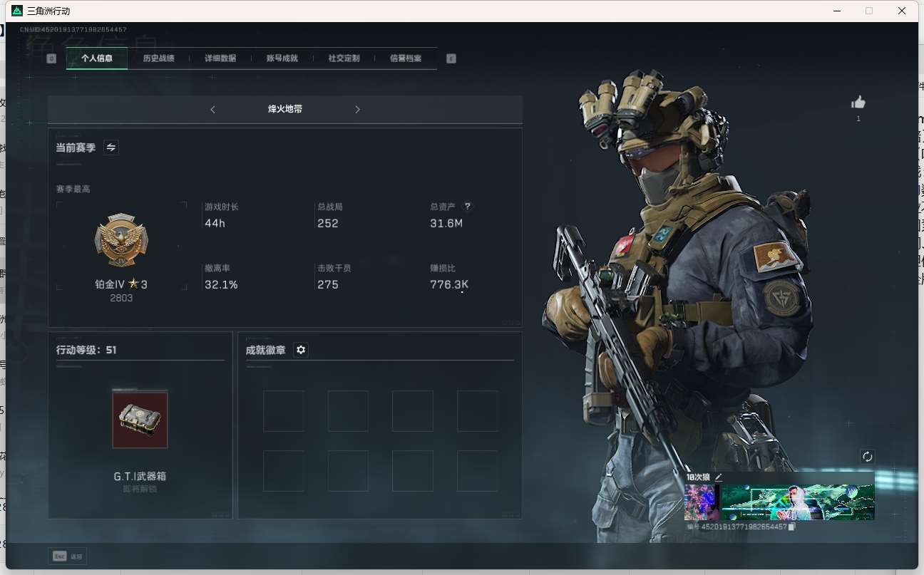924x575 pixels.
Task: Click the G.T.I武器箱 reward icon
Action: [140, 420]
